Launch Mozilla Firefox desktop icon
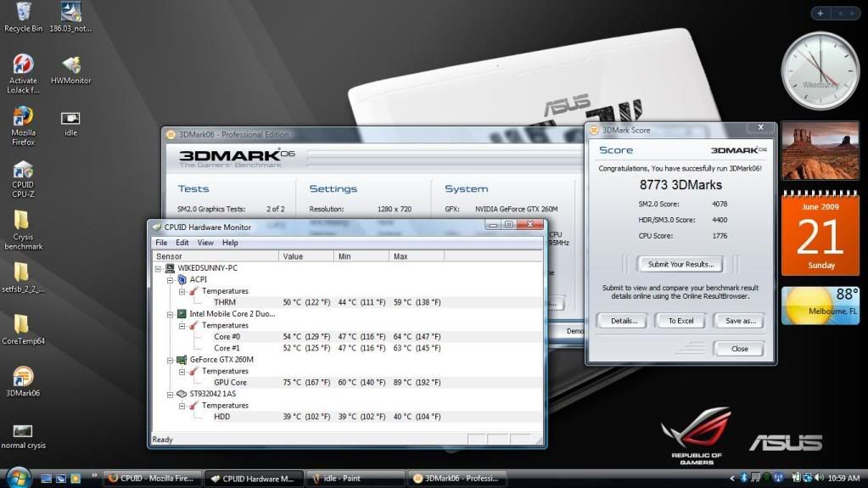868x488 pixels. 23,126
